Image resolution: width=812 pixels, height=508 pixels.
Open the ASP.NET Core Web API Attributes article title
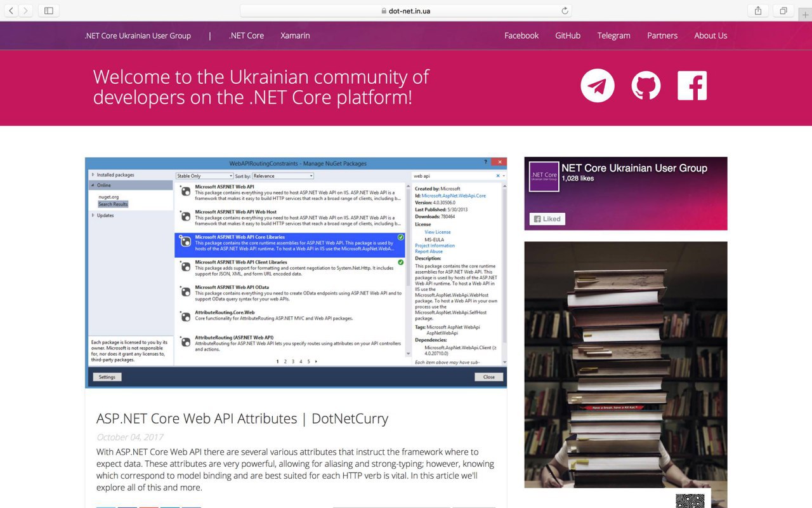[242, 418]
